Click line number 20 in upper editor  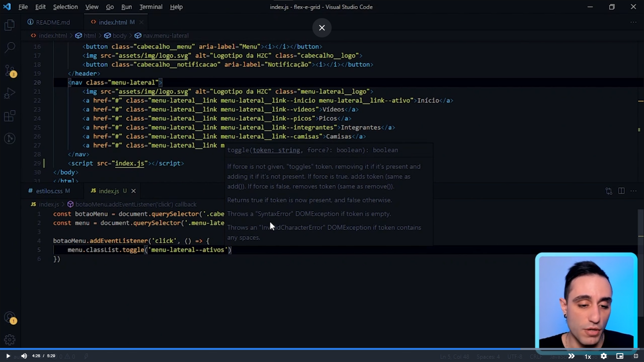[x=37, y=82]
